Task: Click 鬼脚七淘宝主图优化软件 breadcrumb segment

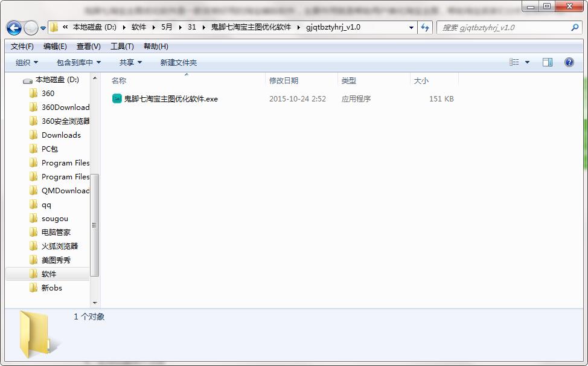Action: [251, 27]
